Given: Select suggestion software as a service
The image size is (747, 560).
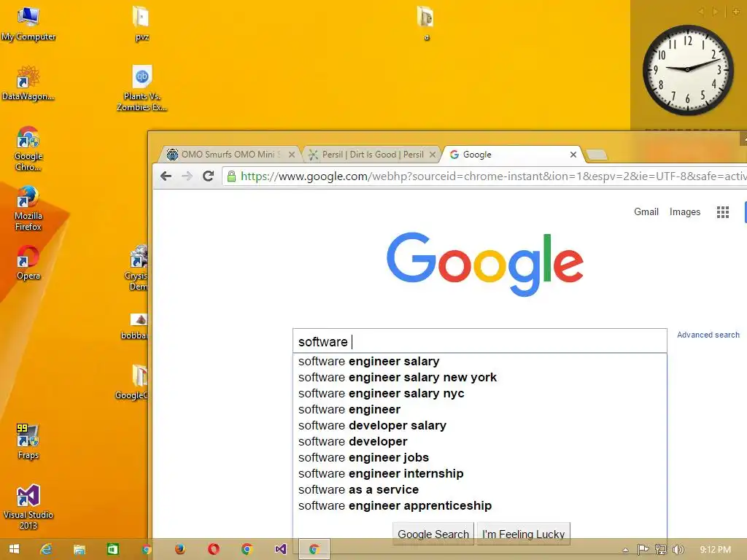Looking at the screenshot, I should click(x=480, y=489).
